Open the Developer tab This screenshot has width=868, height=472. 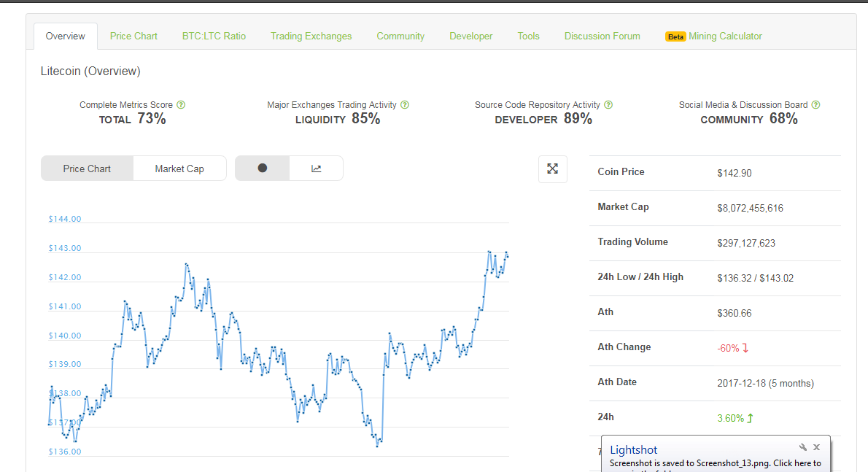471,36
